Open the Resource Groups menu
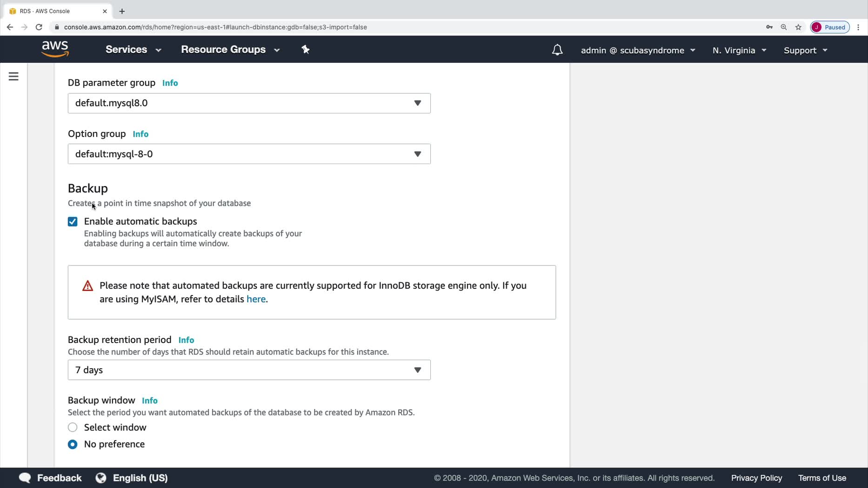868x488 pixels. [230, 50]
